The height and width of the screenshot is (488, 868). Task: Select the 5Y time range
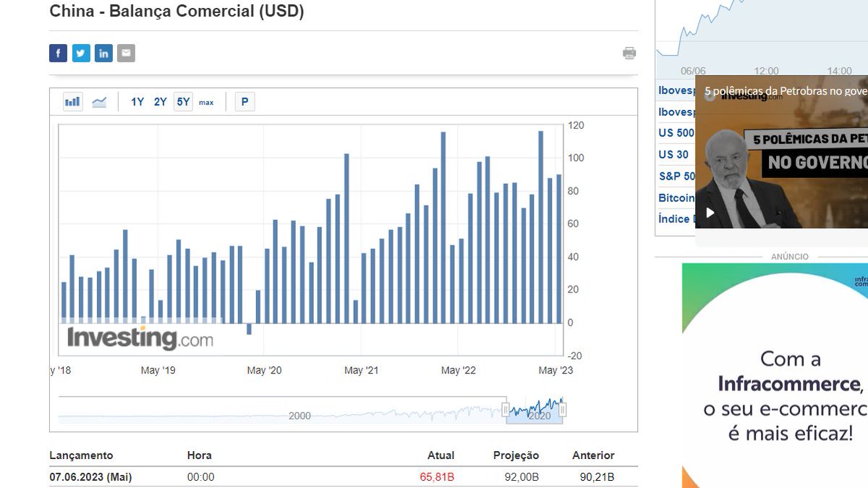click(x=183, y=102)
